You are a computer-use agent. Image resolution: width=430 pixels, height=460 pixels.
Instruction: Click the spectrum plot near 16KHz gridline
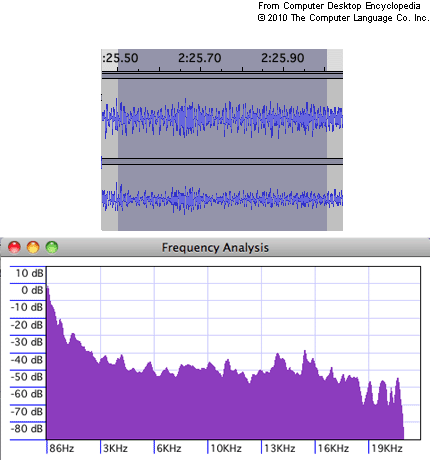315,400
